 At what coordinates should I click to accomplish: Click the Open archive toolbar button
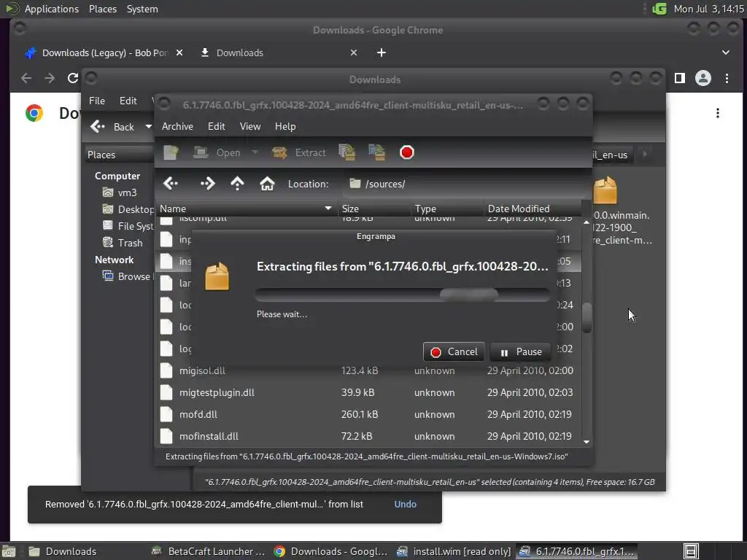(x=217, y=152)
